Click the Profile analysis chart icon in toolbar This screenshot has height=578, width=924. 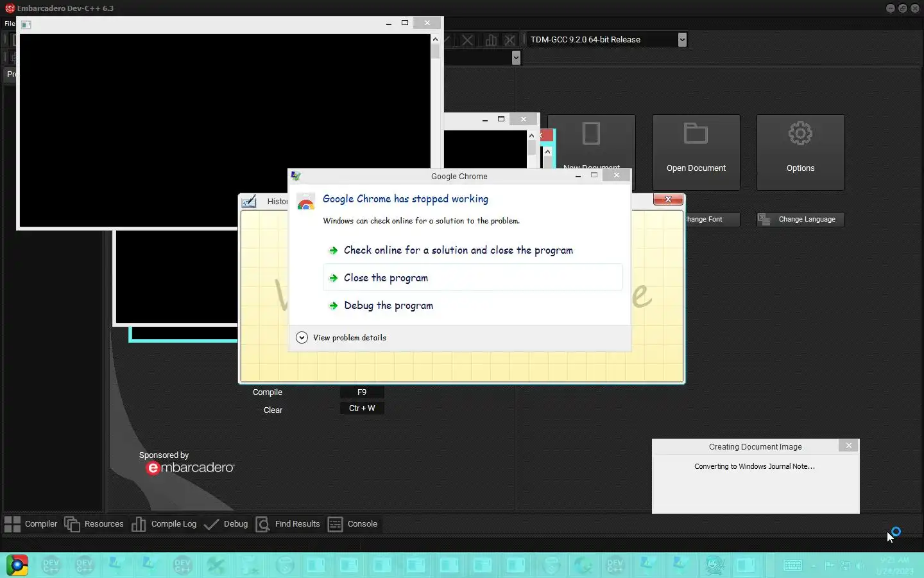tap(491, 40)
